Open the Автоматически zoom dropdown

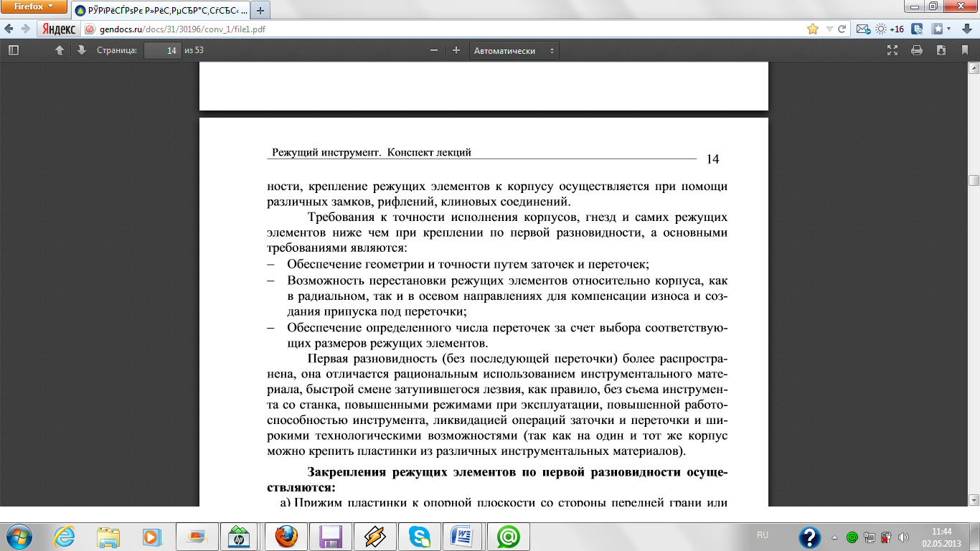[x=514, y=51]
